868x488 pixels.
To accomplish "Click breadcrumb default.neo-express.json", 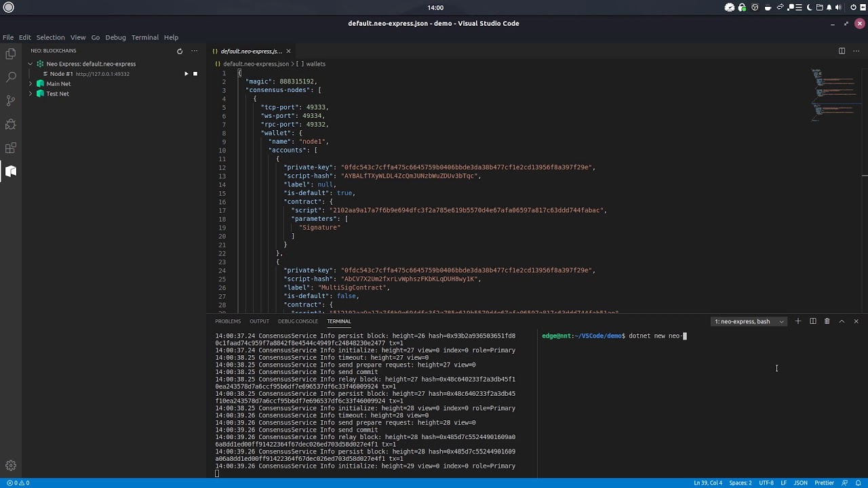I will [x=255, y=64].
